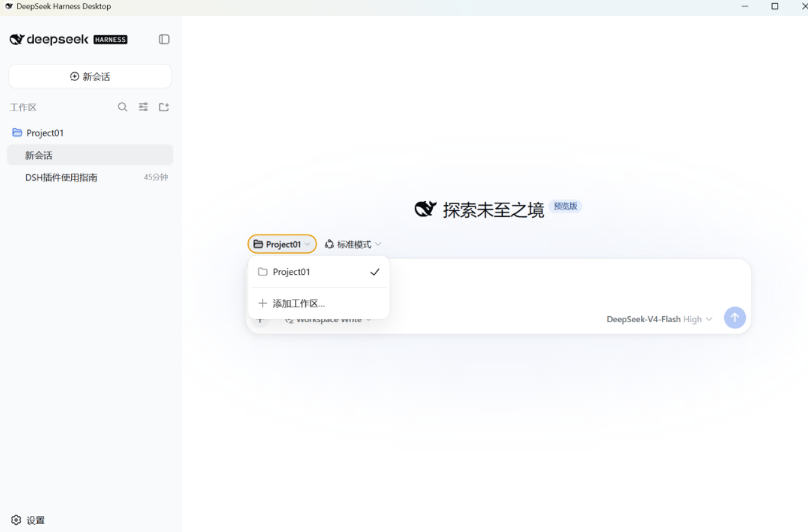Screen dimensions: 808x532
Task: Open the highlighted 新会话 conversation under Project01
Action: [x=90, y=155]
